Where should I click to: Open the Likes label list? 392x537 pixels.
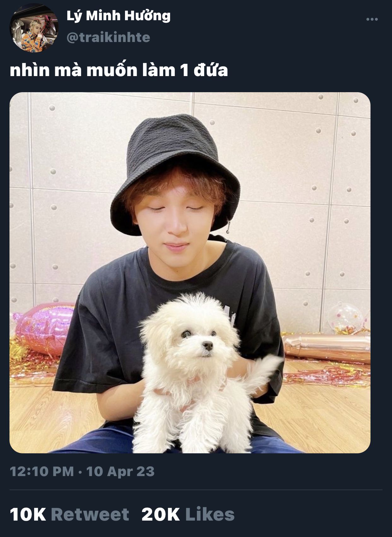coord(210,515)
